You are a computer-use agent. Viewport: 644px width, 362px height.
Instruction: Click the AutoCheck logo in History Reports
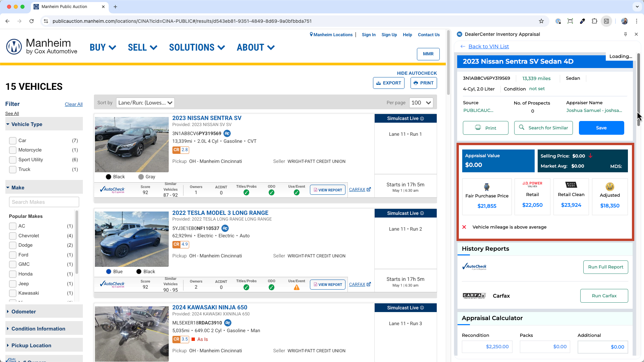(x=474, y=267)
